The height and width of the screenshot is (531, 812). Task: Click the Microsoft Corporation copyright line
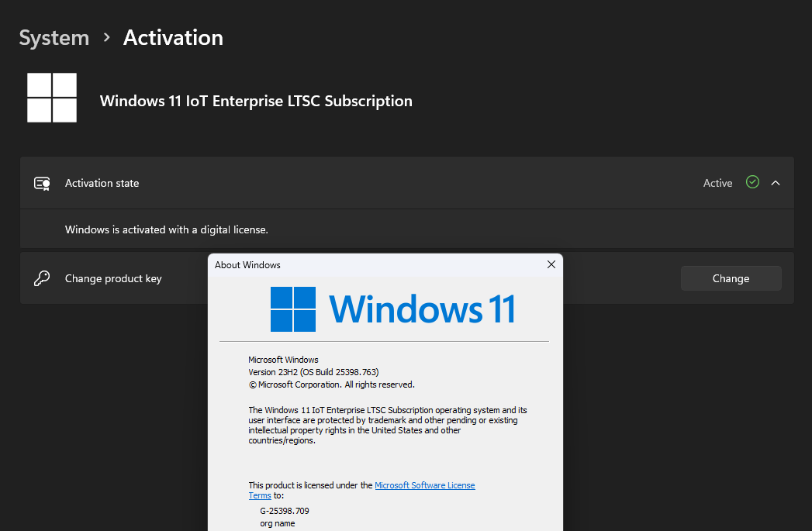pos(331,384)
